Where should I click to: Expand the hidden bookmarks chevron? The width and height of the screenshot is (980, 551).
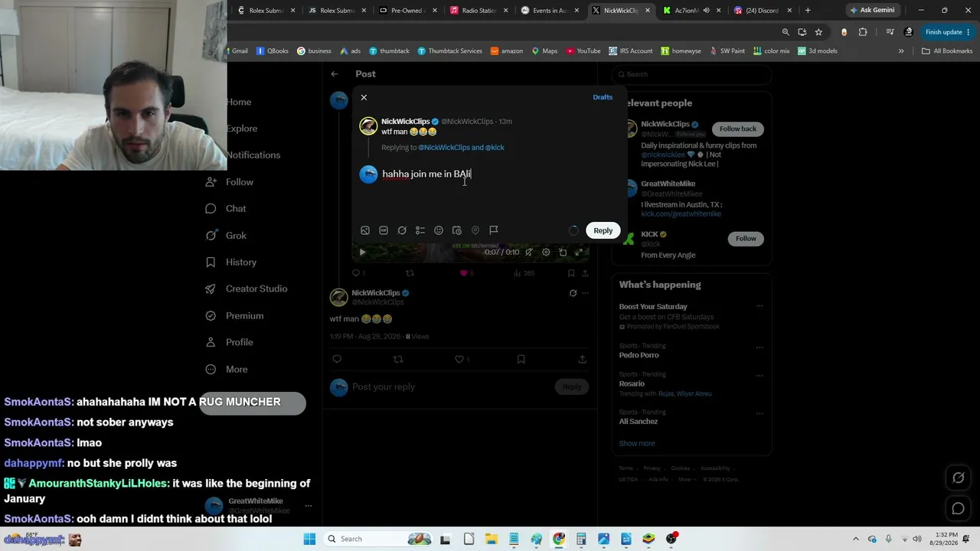coord(901,51)
